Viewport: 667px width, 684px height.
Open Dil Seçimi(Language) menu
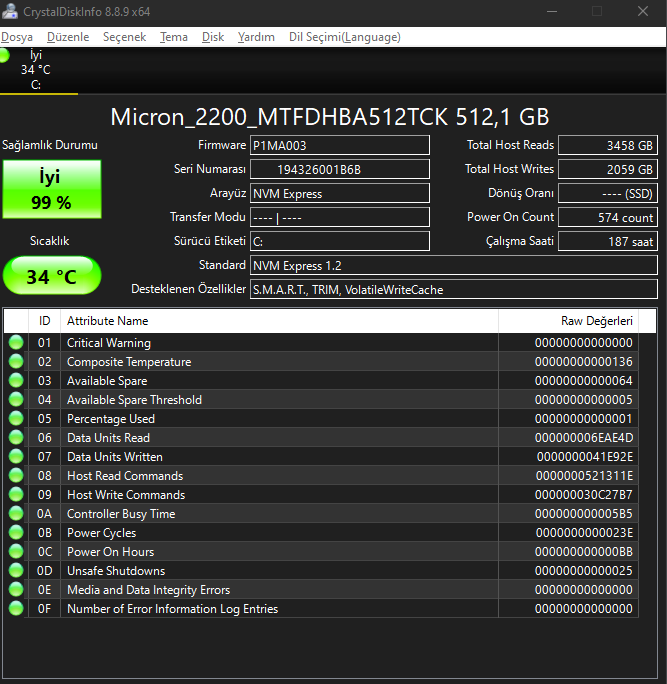pyautogui.click(x=345, y=37)
